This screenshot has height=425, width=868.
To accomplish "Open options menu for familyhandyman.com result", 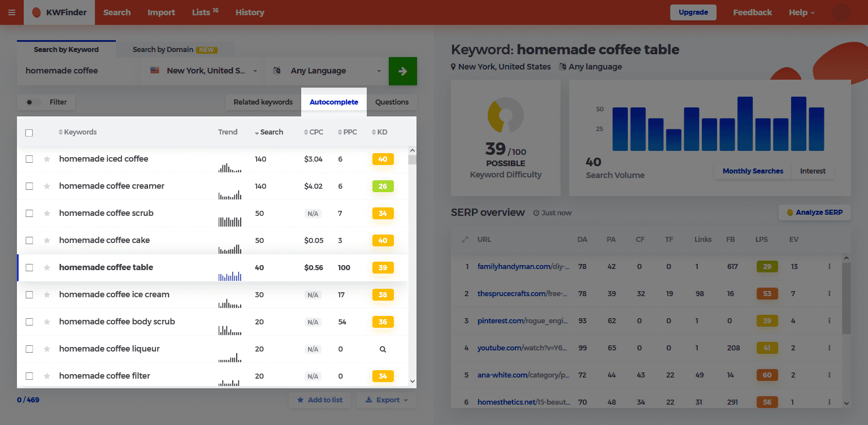I will [829, 266].
